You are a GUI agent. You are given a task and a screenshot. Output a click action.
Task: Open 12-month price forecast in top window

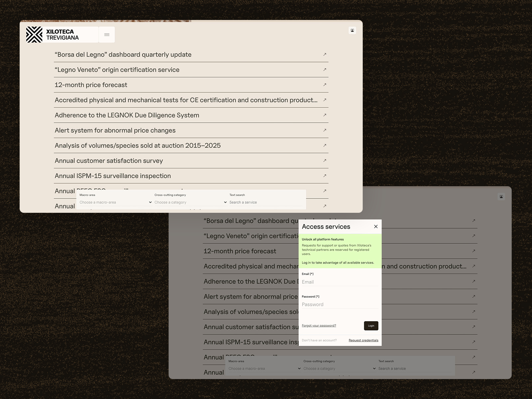coord(191,85)
